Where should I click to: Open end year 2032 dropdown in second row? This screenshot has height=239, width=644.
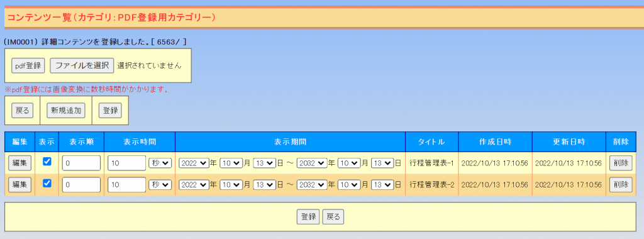312,185
